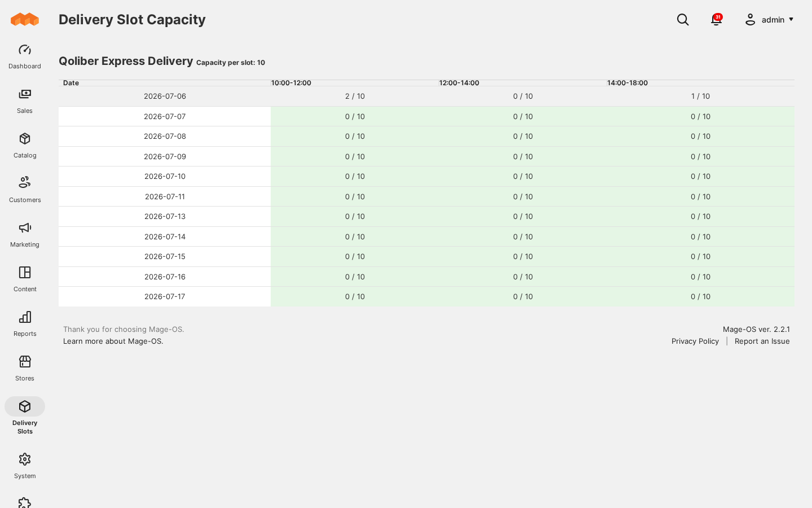Open the Catalog menu
Viewport: 812px width, 508px height.
point(25,146)
